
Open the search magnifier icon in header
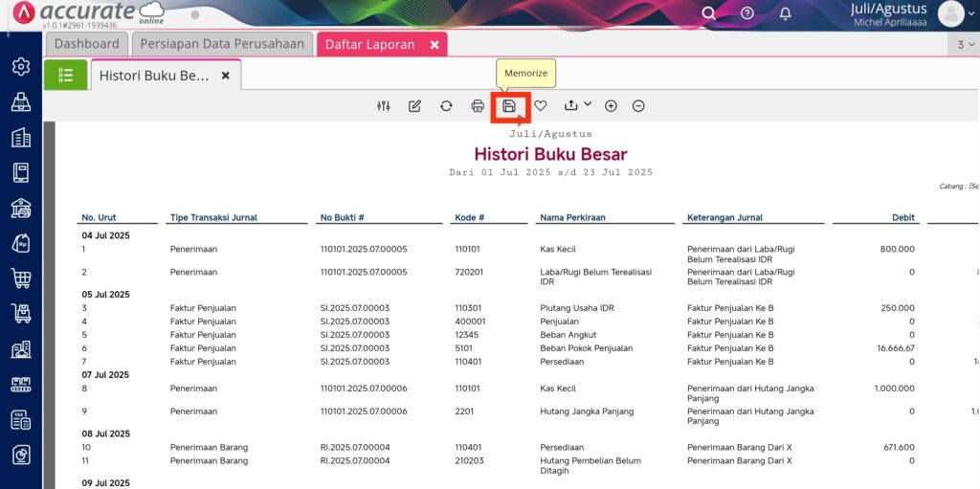pos(709,13)
